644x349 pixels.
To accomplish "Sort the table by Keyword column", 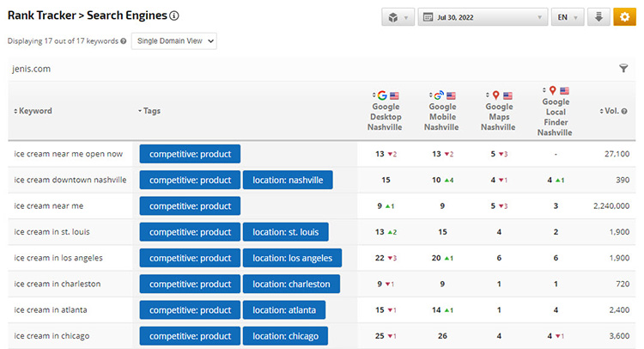I will 34,111.
